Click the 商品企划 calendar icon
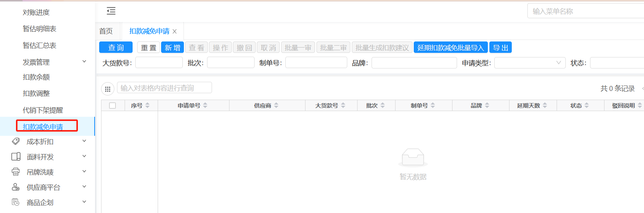This screenshot has width=644, height=213. (x=16, y=202)
